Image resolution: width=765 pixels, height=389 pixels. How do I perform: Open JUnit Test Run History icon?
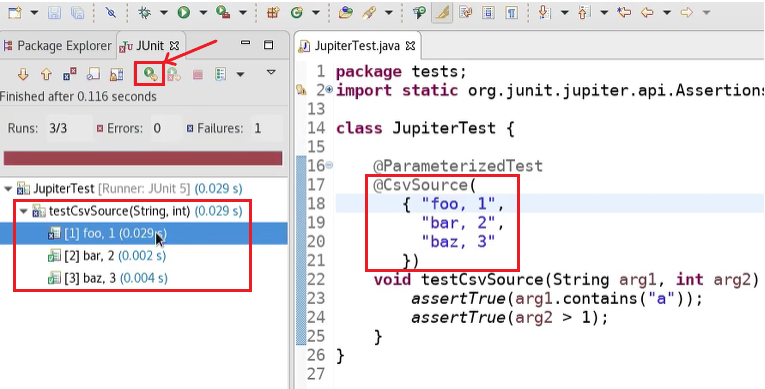(221, 74)
